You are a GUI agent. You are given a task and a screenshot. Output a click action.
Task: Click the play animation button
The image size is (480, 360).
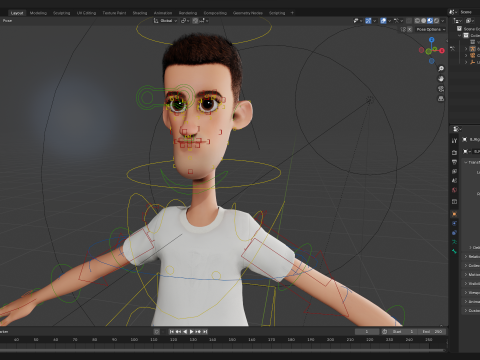(191, 332)
